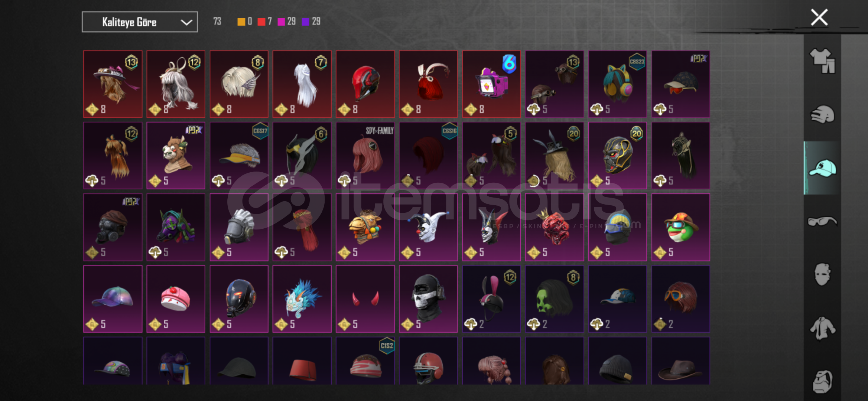This screenshot has height=401, width=868.
Task: Filter by the orange quality swatch
Action: tap(241, 22)
